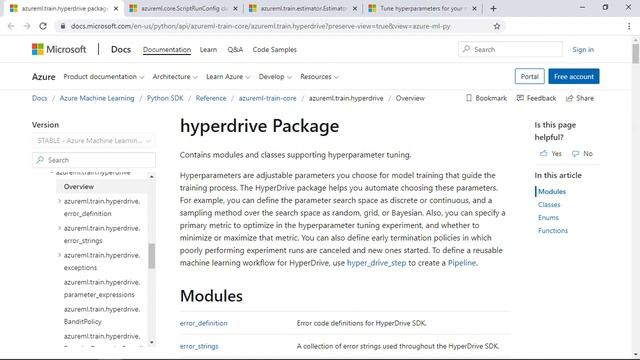Open a new browser tab with plus
The image size is (640, 360).
[493, 8]
